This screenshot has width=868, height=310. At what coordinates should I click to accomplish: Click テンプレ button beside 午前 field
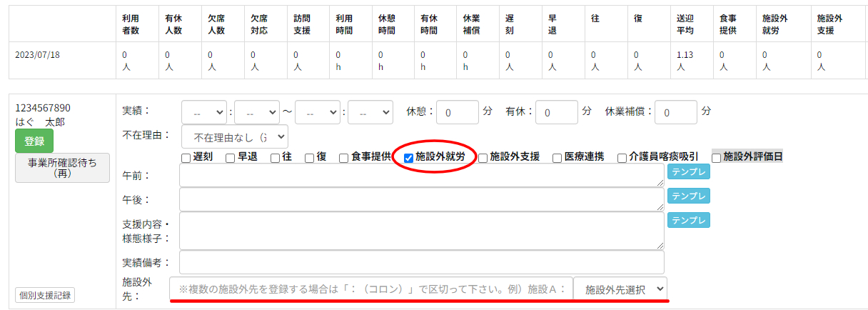(688, 171)
